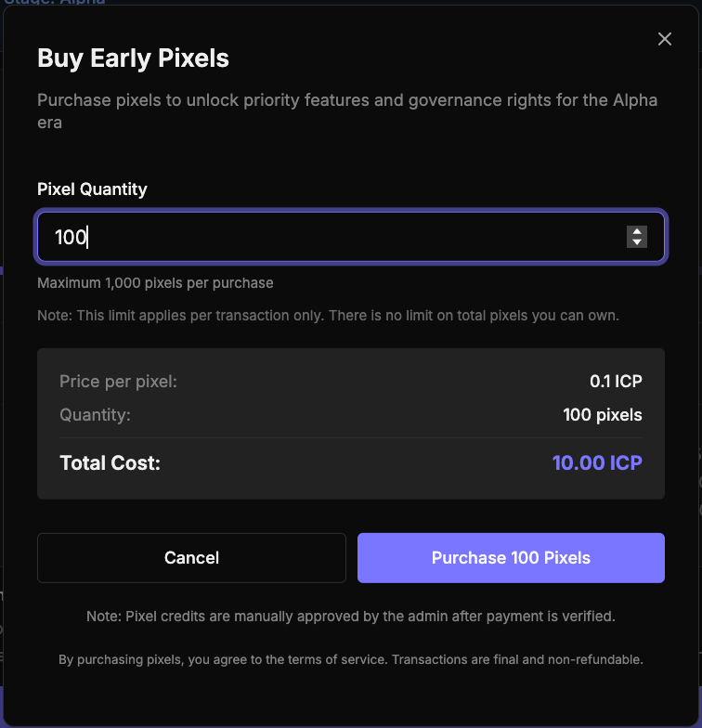This screenshot has width=702, height=728.
Task: Click the Total Cost label
Action: coord(110,462)
